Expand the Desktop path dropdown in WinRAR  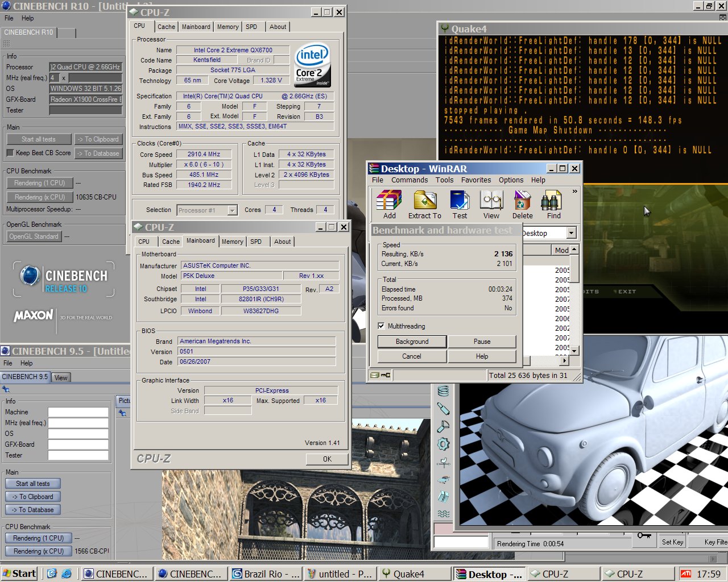[572, 233]
